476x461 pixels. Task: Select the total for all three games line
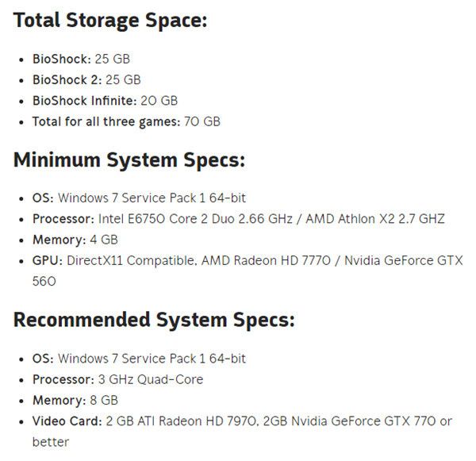[126, 121]
